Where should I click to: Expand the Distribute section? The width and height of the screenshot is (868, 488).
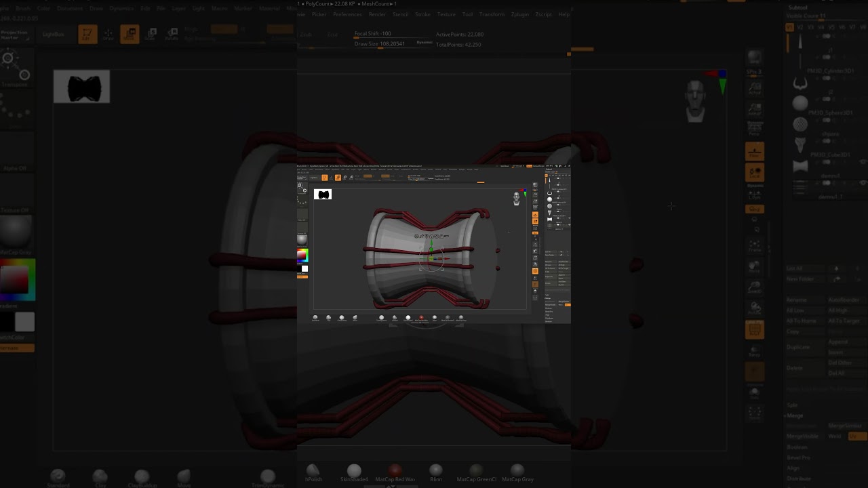pos(798,479)
